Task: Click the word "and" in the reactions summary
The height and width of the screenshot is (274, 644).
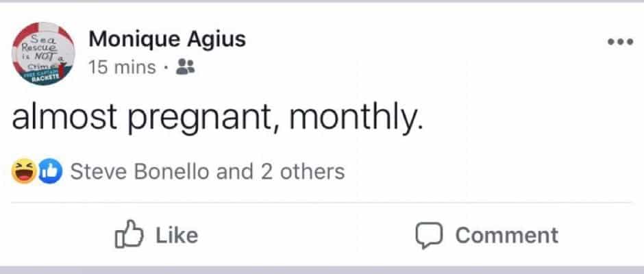Action: (x=235, y=171)
